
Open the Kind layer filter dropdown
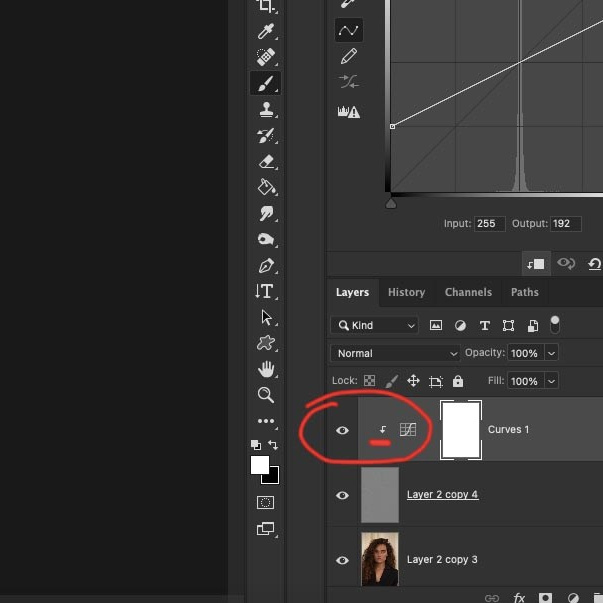pyautogui.click(x=374, y=325)
